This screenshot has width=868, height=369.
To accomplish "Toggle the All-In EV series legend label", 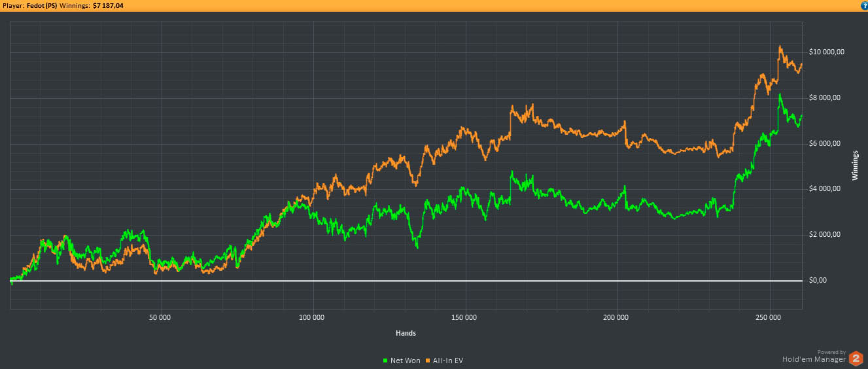I will pos(449,360).
